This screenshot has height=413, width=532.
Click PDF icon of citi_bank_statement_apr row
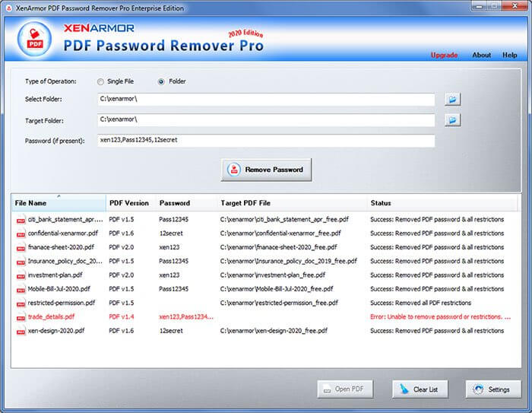coord(21,220)
